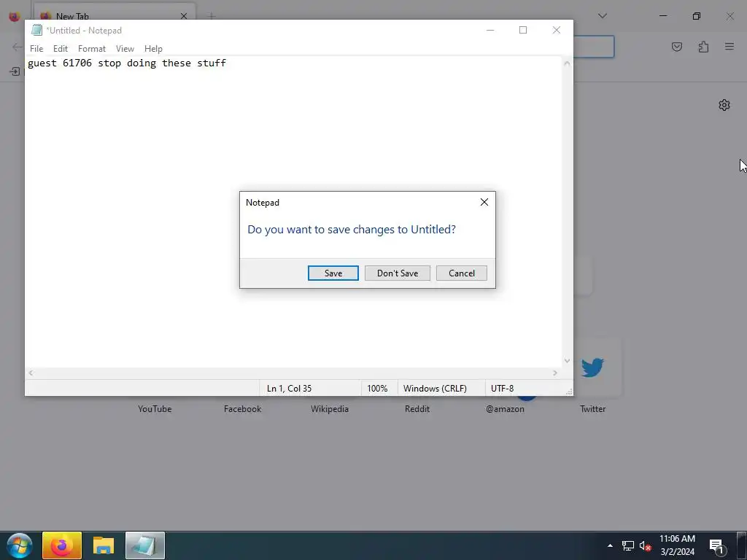Cancel the save changes dialog
747x560 pixels.
point(461,273)
